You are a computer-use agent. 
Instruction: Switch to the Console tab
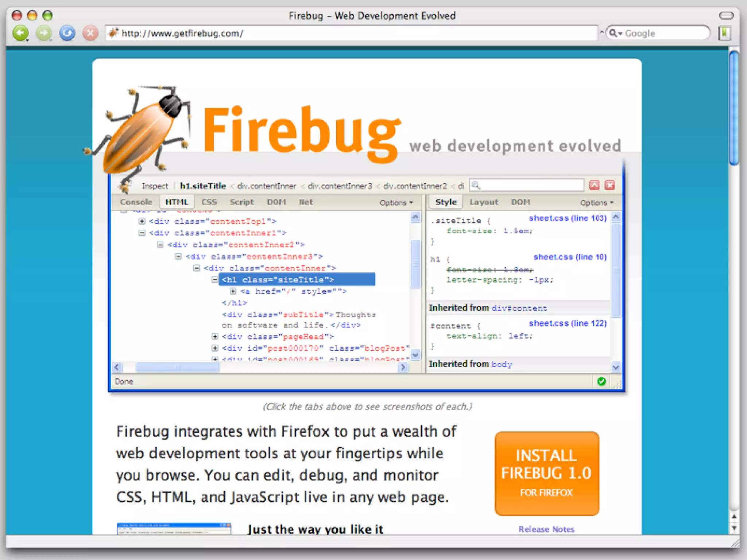click(x=136, y=202)
